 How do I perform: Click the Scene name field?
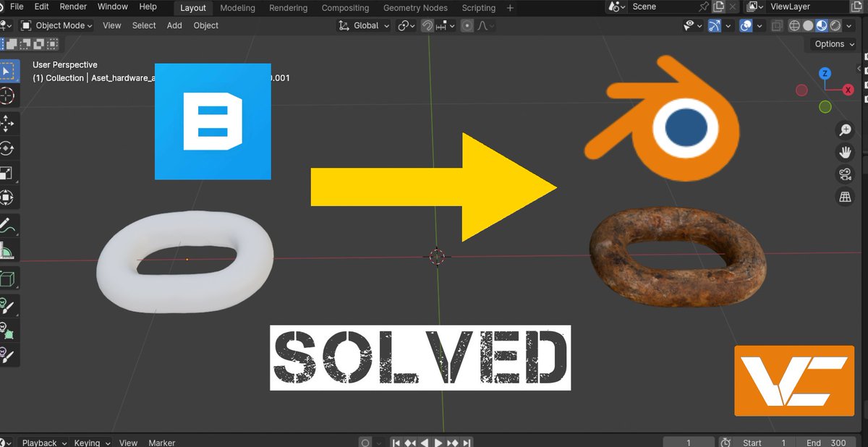coord(662,7)
